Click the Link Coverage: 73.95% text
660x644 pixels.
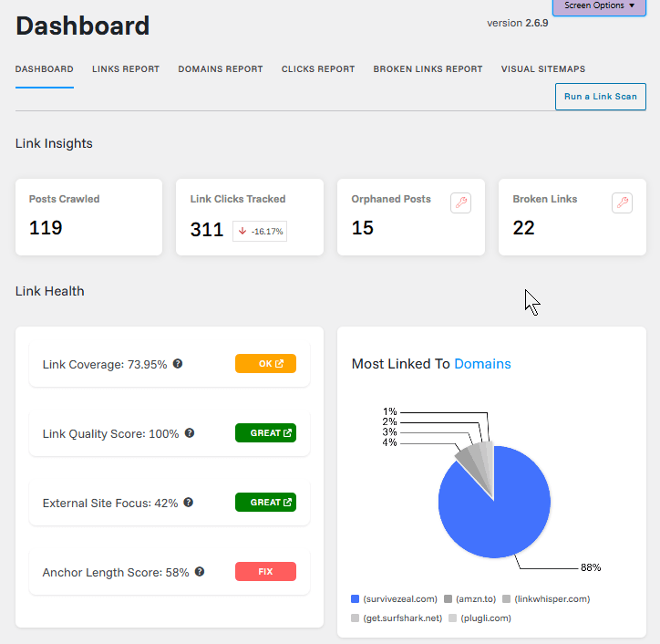tap(105, 364)
